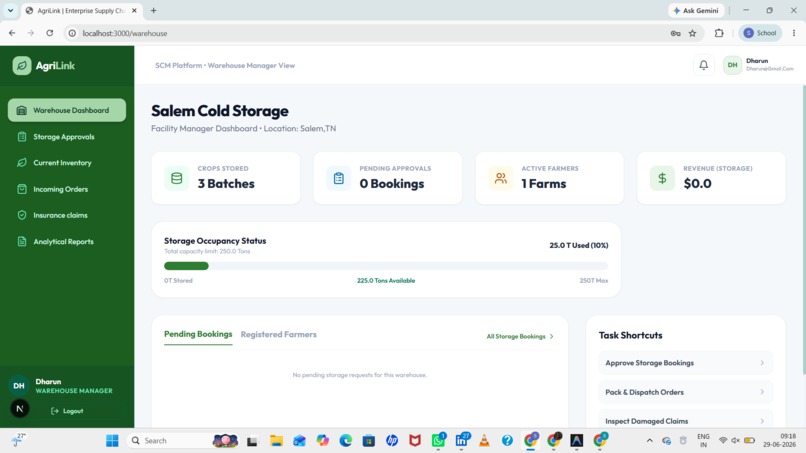The height and width of the screenshot is (453, 806).
Task: Open Insurance claims in sidebar
Action: coord(60,215)
